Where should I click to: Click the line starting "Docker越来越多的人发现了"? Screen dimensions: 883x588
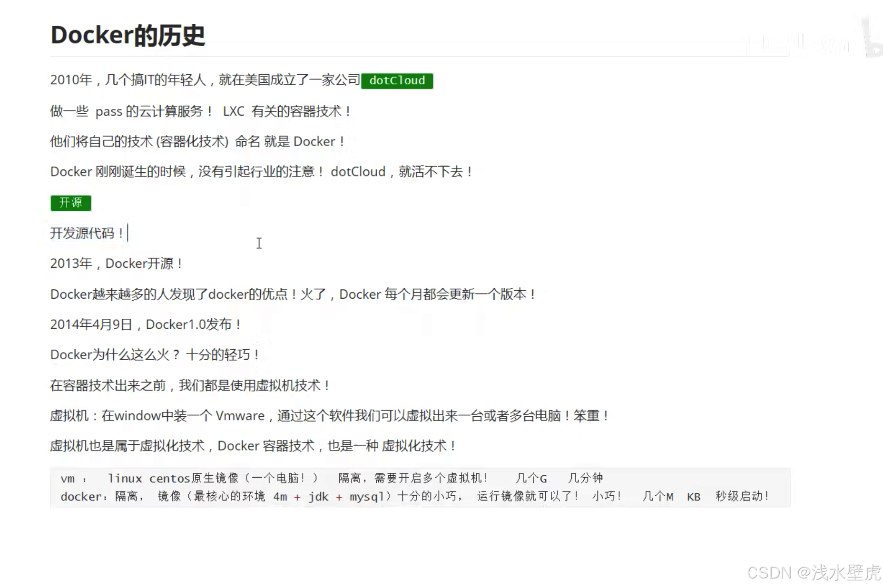(x=293, y=294)
